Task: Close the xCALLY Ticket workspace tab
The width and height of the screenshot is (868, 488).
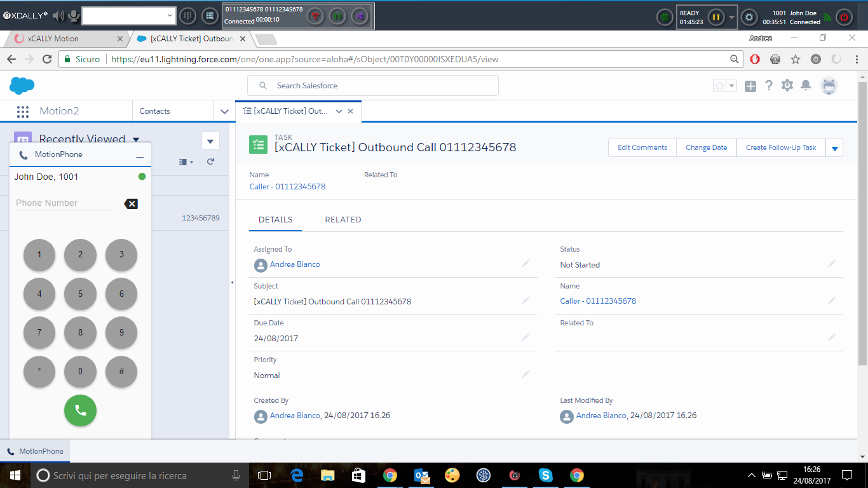Action: pos(351,111)
